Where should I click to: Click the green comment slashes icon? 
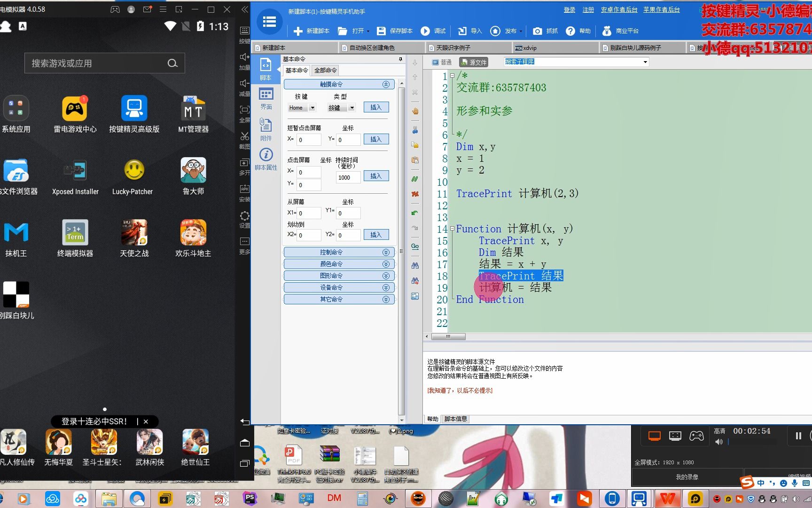414,179
